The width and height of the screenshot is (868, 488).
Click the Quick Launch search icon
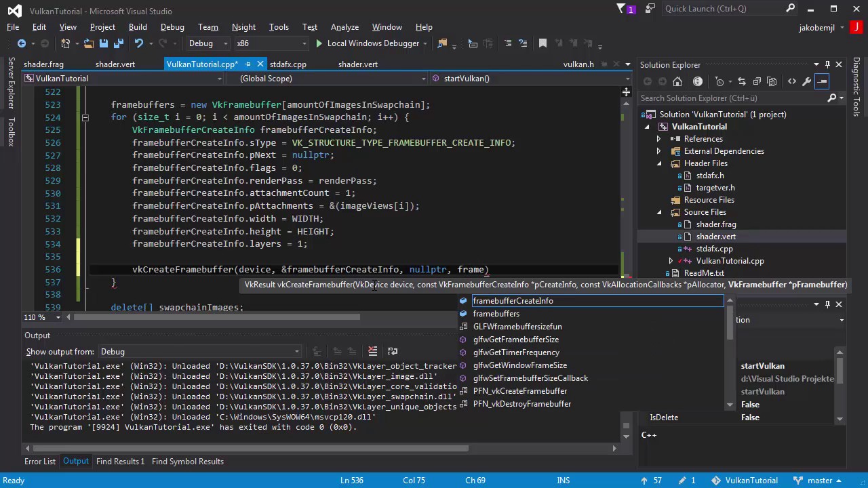point(791,9)
